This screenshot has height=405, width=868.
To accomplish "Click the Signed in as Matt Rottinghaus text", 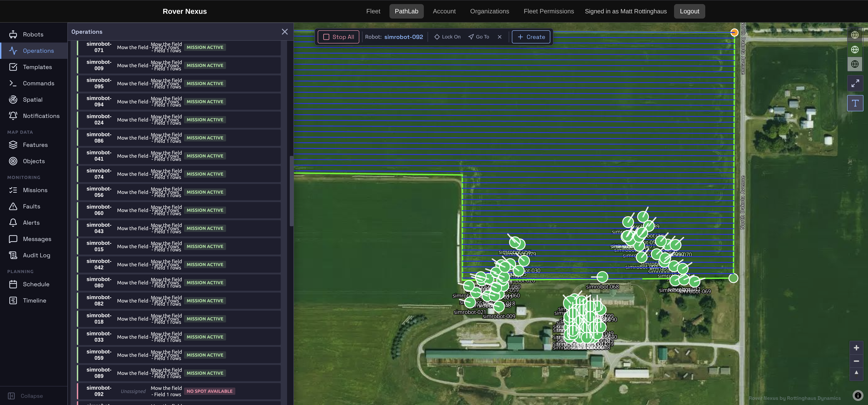I will [x=626, y=12].
